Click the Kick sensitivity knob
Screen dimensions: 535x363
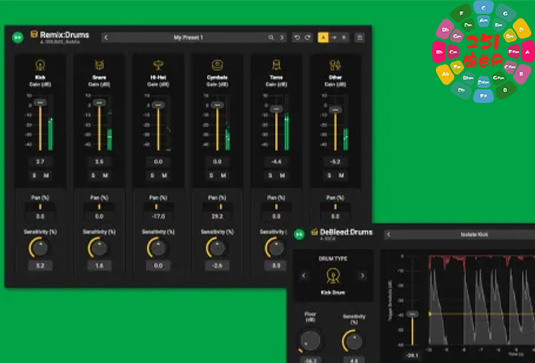tap(40, 248)
